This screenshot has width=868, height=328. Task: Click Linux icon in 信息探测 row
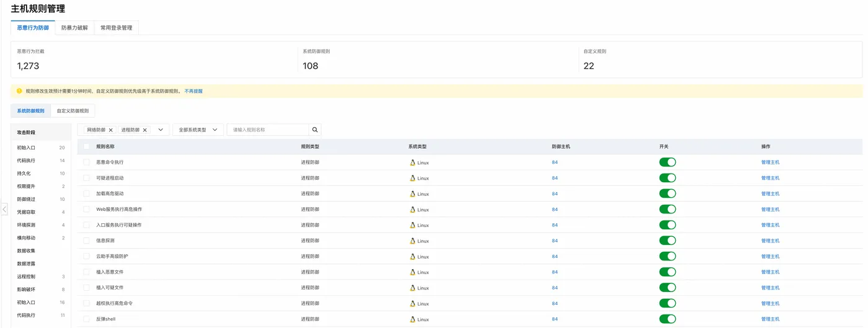point(412,241)
